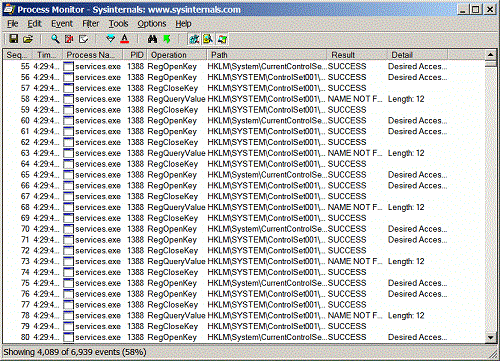Select the path cell in row 79
Image resolution: width=500 pixels, height=361 pixels.
coord(266,326)
